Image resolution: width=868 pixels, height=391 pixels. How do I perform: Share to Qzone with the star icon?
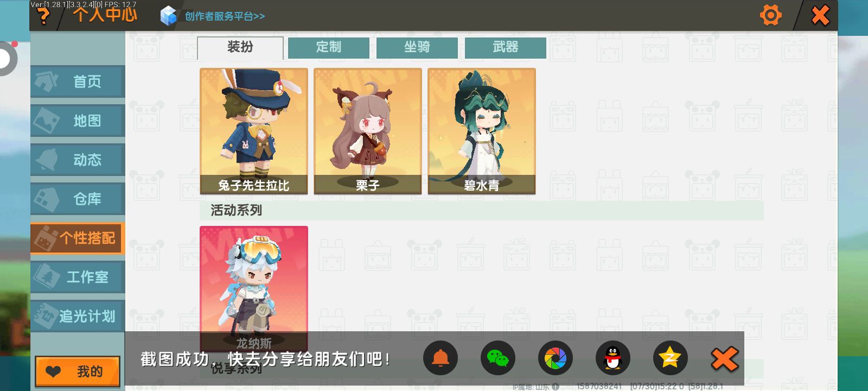(x=671, y=358)
